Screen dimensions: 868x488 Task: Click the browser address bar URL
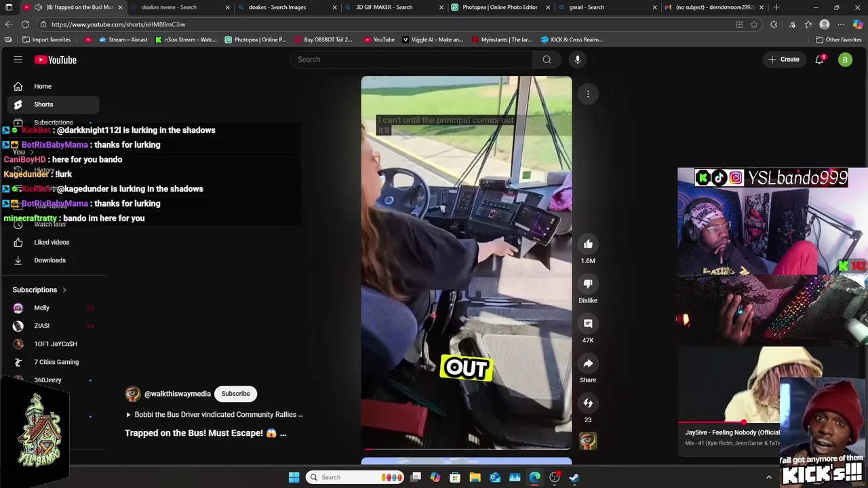(x=119, y=24)
